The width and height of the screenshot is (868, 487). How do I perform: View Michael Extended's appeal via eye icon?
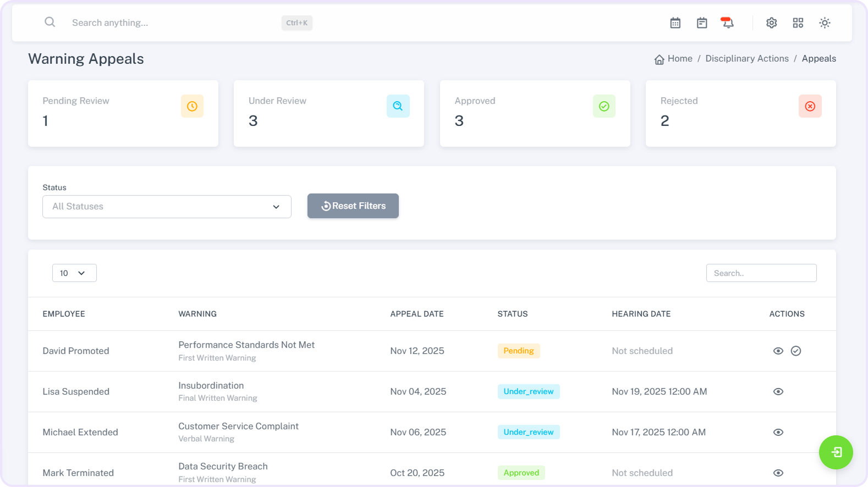point(778,432)
